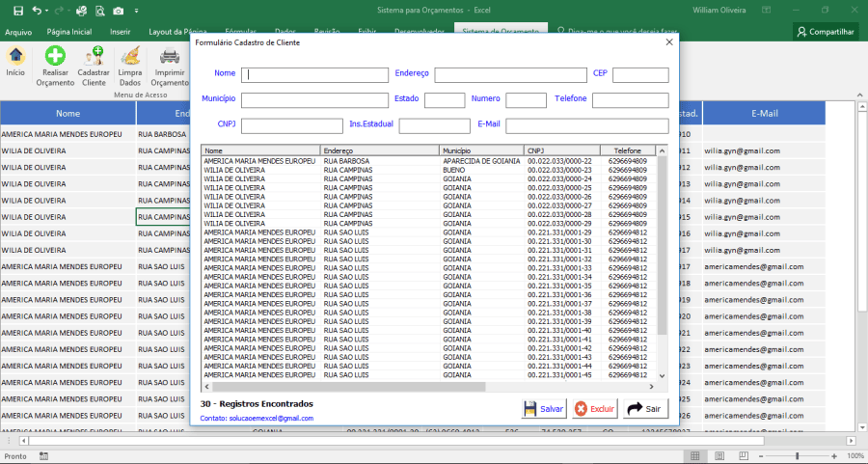Click the William Oliveira account name

point(719,10)
